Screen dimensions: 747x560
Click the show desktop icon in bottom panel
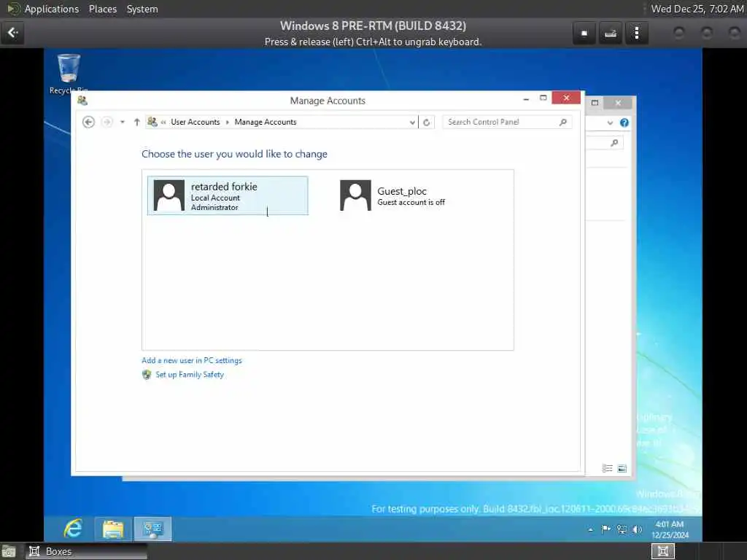click(9, 552)
